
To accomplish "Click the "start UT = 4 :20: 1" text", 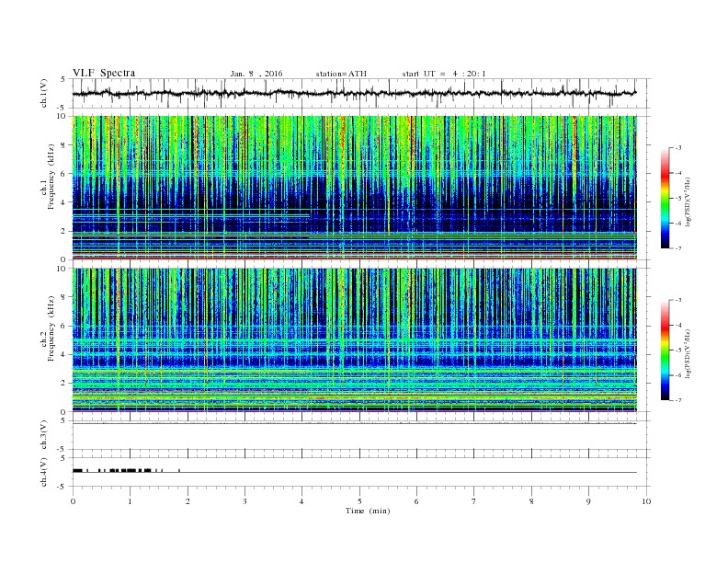I will (x=444, y=74).
